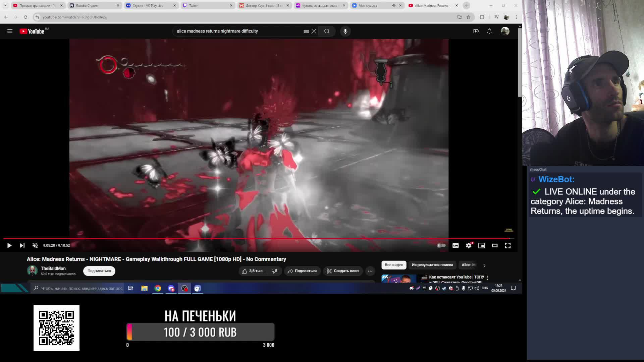Toggle the autoplay switch
Screen dimensions: 644x362
tap(441, 246)
